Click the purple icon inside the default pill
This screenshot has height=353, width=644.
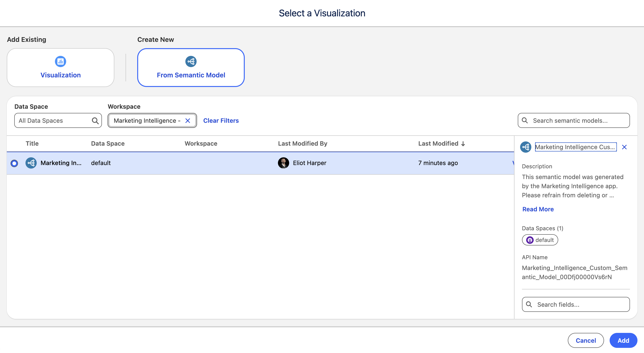click(x=530, y=240)
